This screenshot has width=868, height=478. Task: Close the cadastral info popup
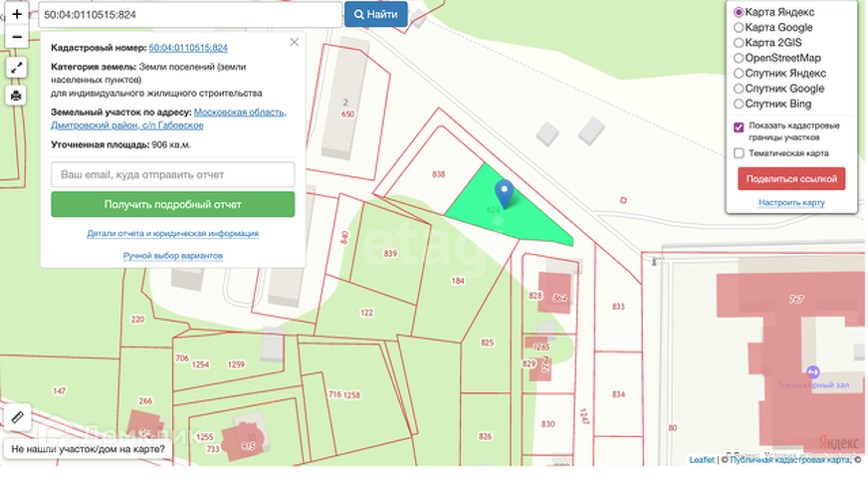point(295,42)
